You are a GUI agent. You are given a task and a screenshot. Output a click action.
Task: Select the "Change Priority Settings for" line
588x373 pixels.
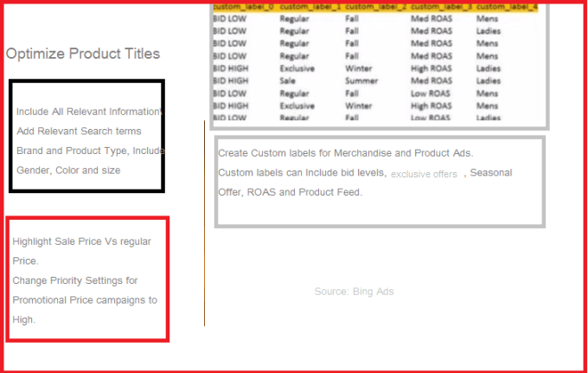click(x=75, y=280)
